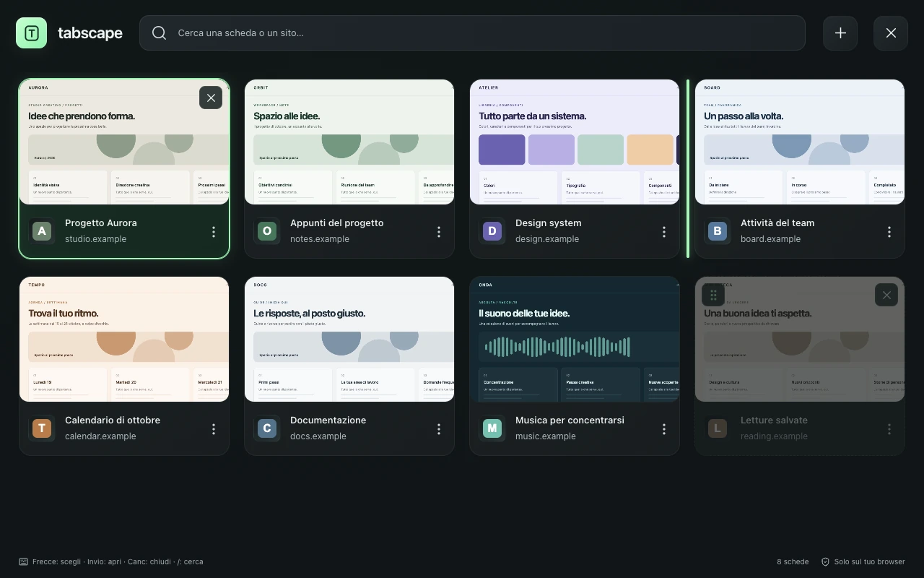
Task: Click the 'Design system' tab title
Action: point(549,223)
